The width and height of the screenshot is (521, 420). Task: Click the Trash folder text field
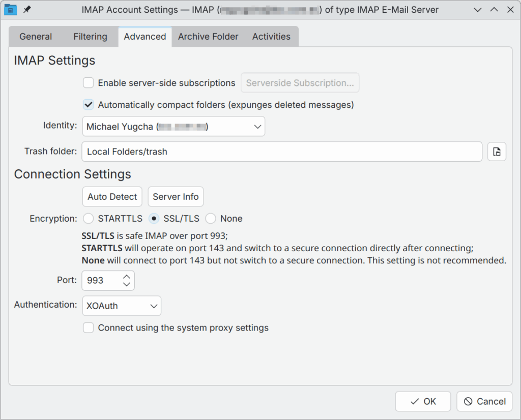[x=282, y=152]
